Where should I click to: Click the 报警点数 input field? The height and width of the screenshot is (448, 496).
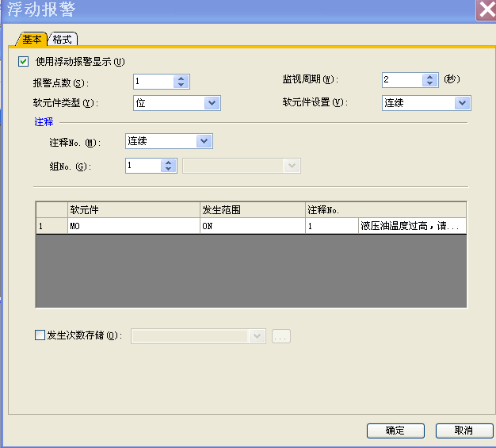pos(152,81)
